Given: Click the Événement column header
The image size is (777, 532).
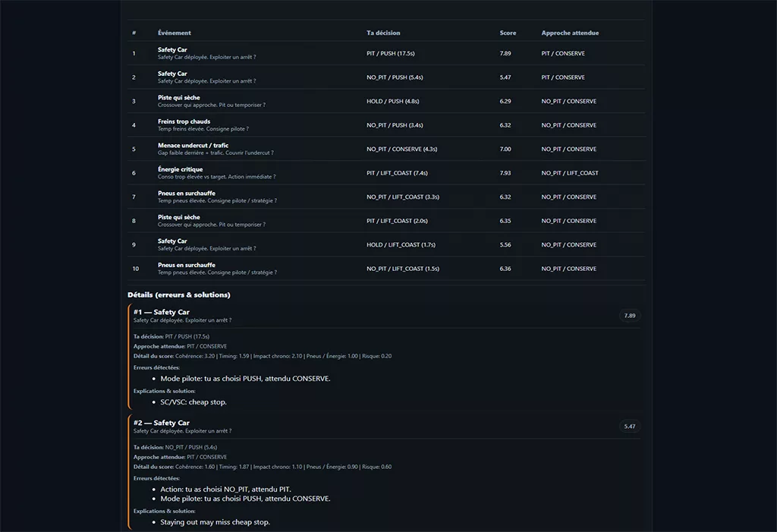Looking at the screenshot, I should [175, 33].
